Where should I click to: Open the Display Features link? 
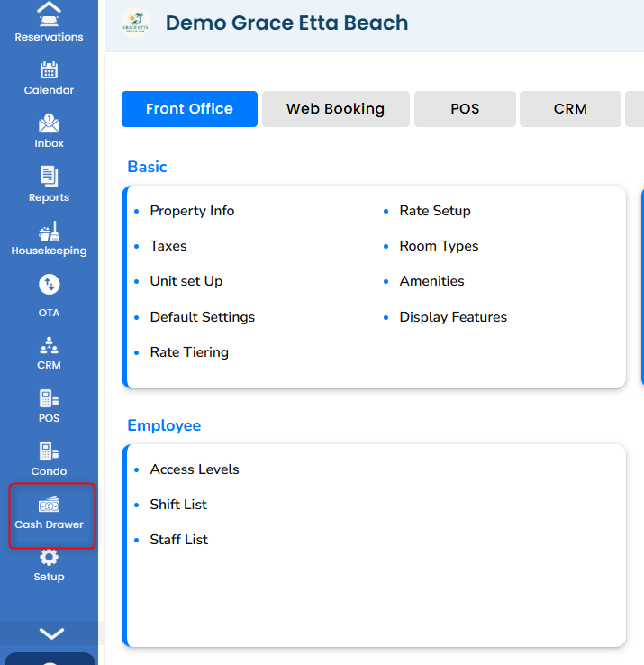point(453,317)
